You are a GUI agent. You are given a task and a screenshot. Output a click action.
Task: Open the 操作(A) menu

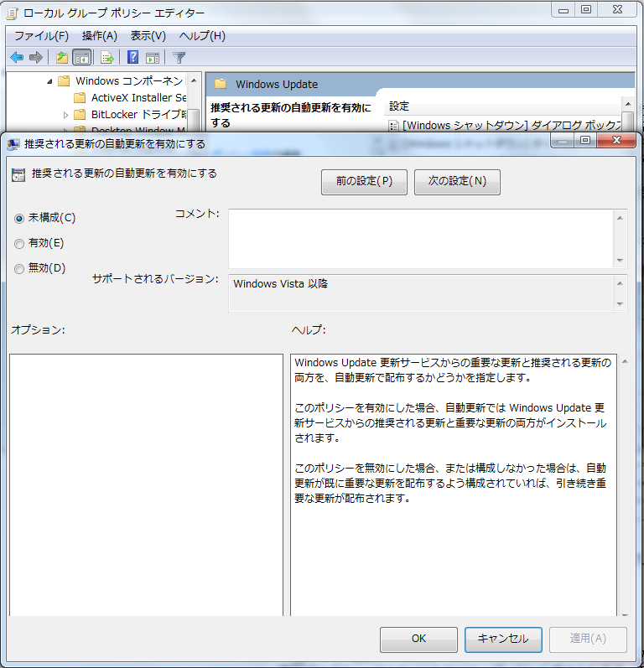point(99,36)
